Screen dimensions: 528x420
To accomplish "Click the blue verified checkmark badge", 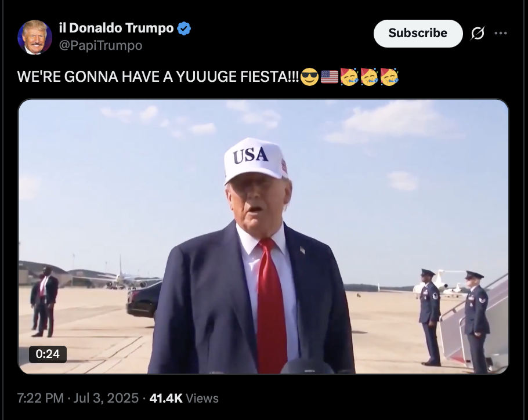I will (184, 28).
